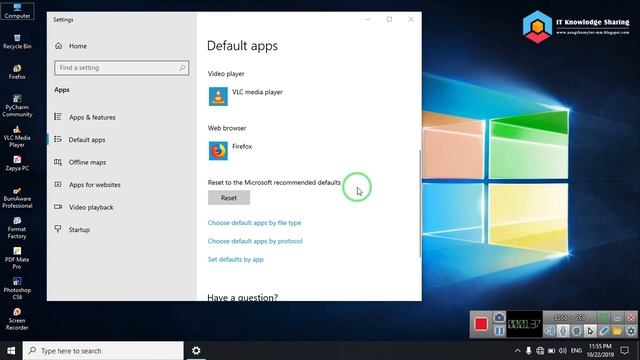640x360 pixels.
Task: Toggle recorder speaker audio icon
Action: [x=550, y=331]
